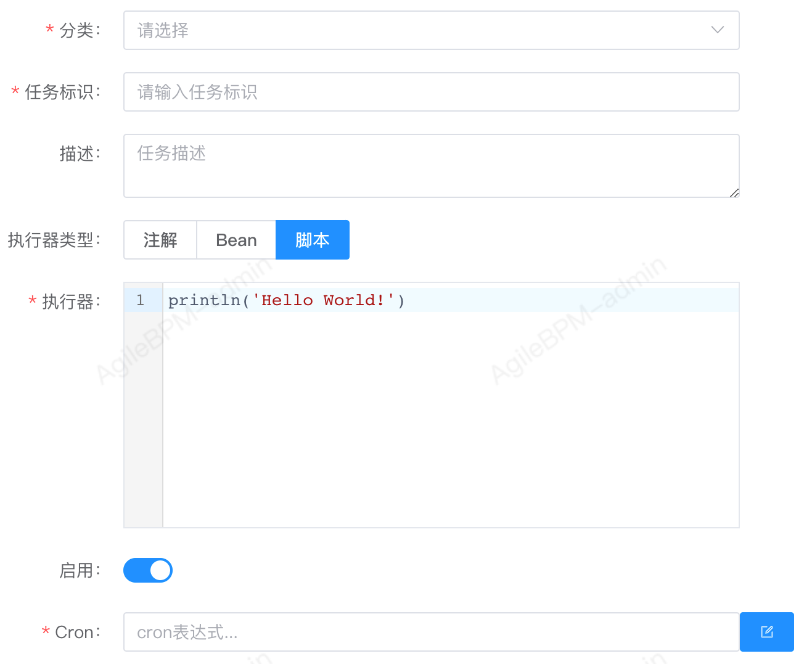
Task: Grab the description textarea resize handle
Action: [x=734, y=193]
